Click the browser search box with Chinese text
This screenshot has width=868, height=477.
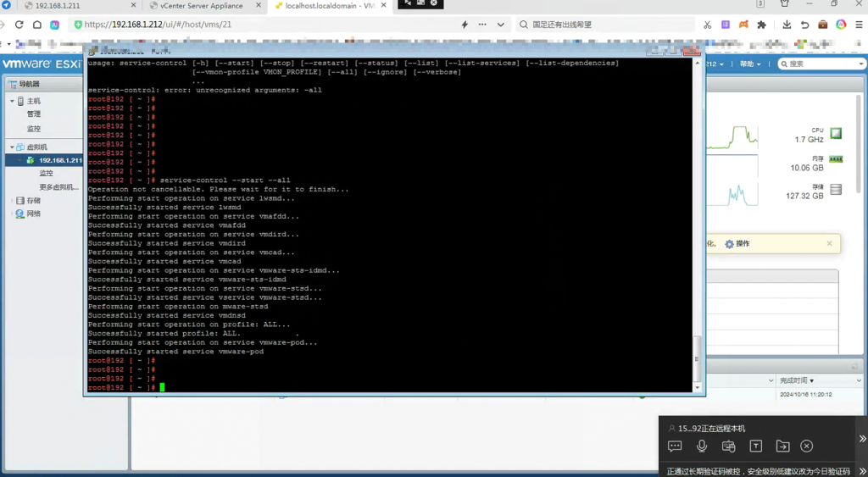tap(605, 25)
